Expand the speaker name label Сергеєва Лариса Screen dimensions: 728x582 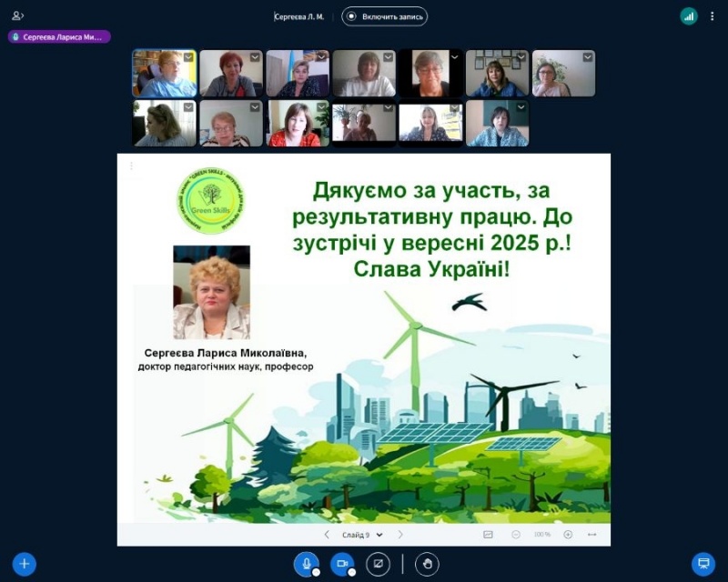point(58,35)
